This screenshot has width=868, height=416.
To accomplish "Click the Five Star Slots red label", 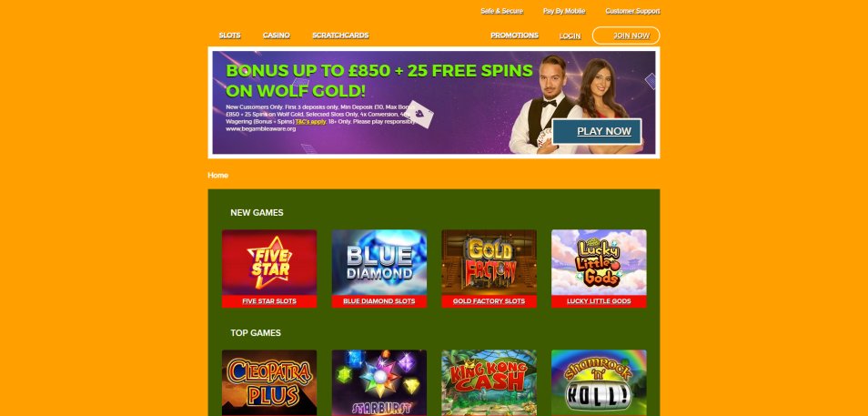I will pos(269,301).
